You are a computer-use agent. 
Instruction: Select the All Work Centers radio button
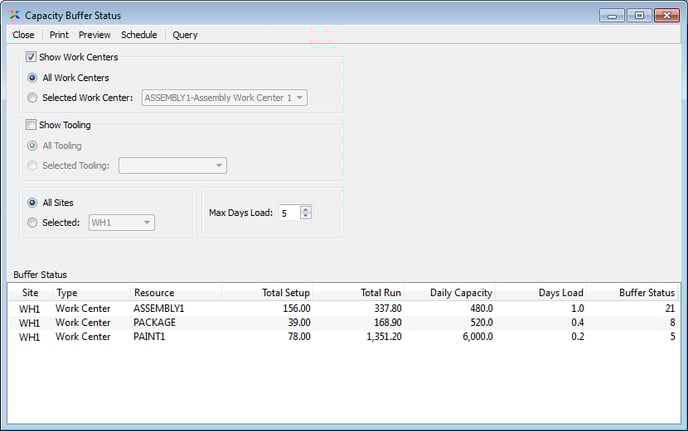click(34, 78)
